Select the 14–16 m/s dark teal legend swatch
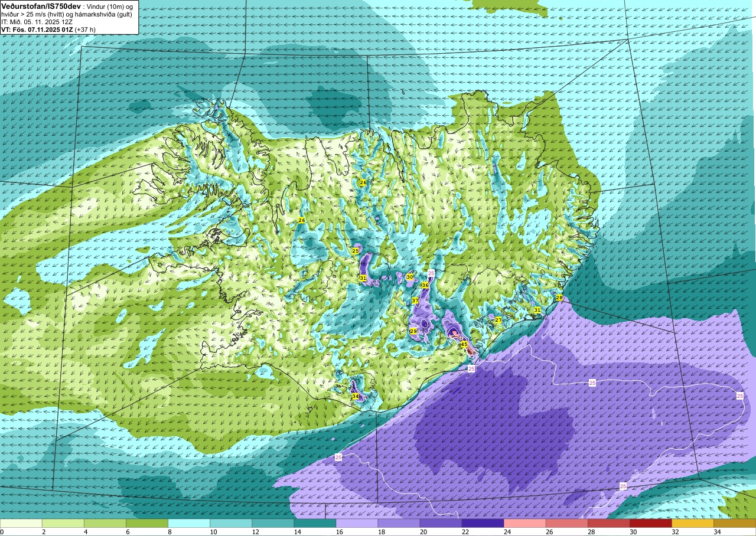 click(x=315, y=523)
